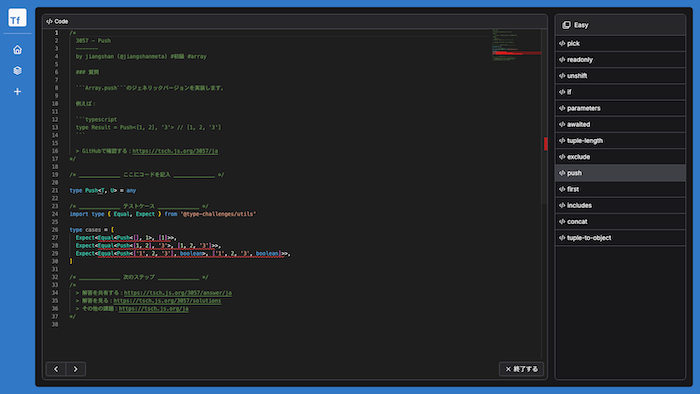Open the unshift challenge
700x394 pixels.
620,76
